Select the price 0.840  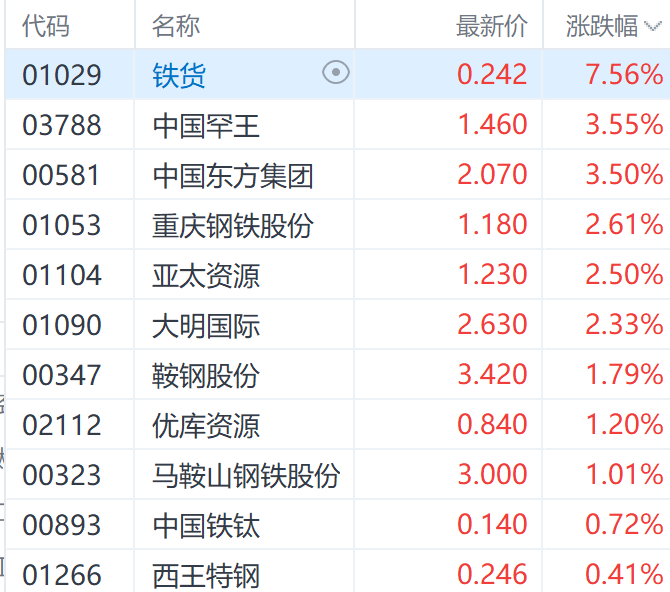492,424
